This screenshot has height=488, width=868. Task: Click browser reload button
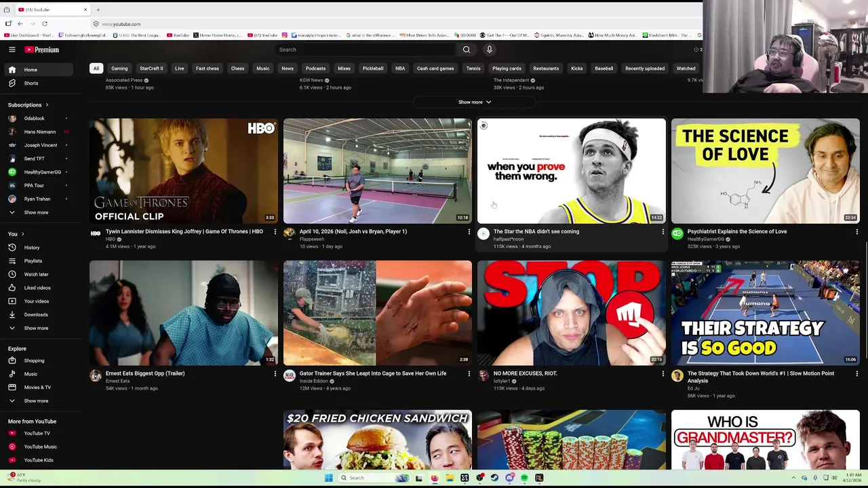(x=44, y=24)
